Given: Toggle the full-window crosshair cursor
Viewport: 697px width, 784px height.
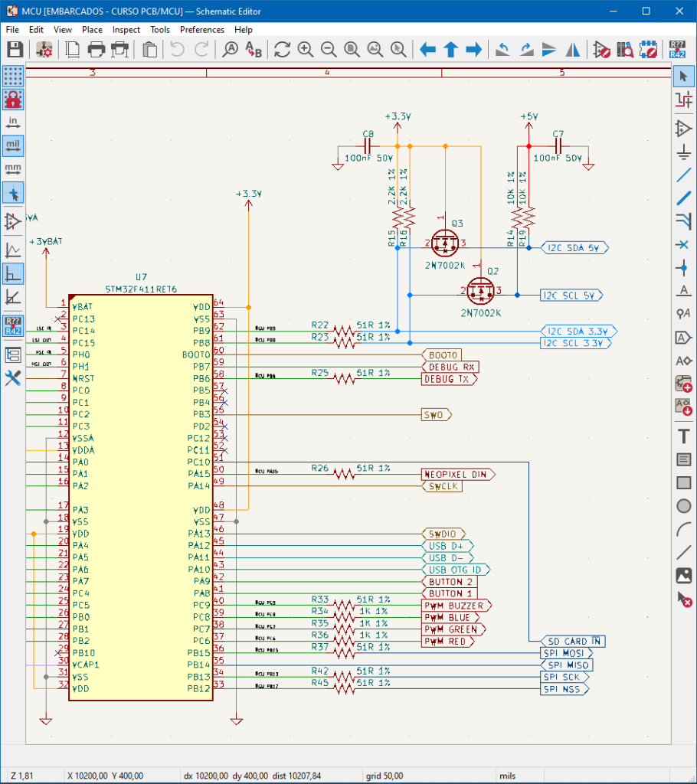Looking at the screenshot, I should tap(13, 193).
